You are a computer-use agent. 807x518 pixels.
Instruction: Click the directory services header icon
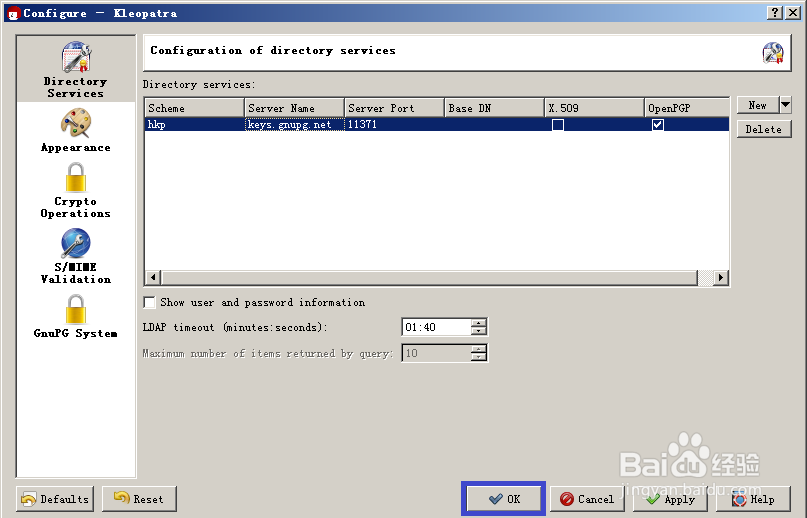[x=773, y=53]
